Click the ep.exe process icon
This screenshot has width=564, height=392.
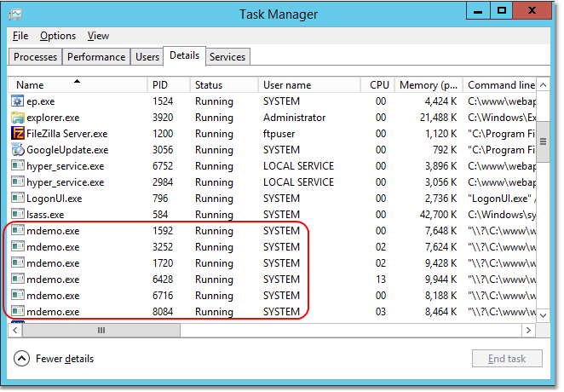(x=18, y=101)
